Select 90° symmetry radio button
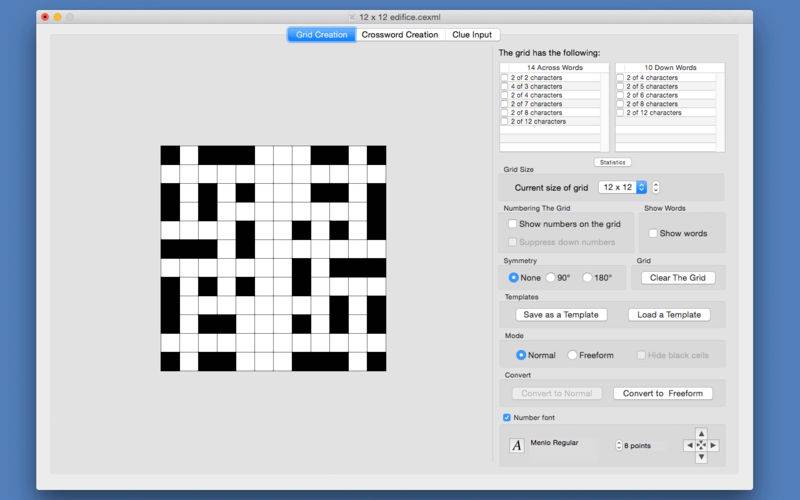Image resolution: width=800 pixels, height=500 pixels. tap(550, 278)
